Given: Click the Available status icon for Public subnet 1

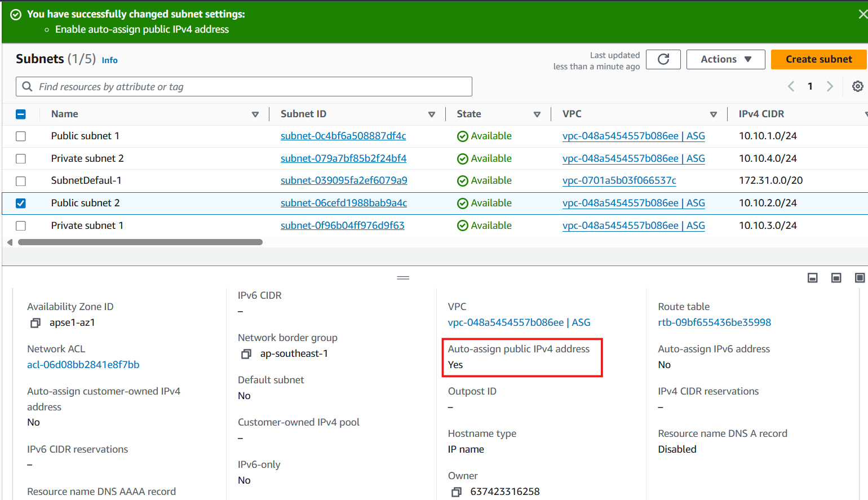Looking at the screenshot, I should (x=463, y=136).
